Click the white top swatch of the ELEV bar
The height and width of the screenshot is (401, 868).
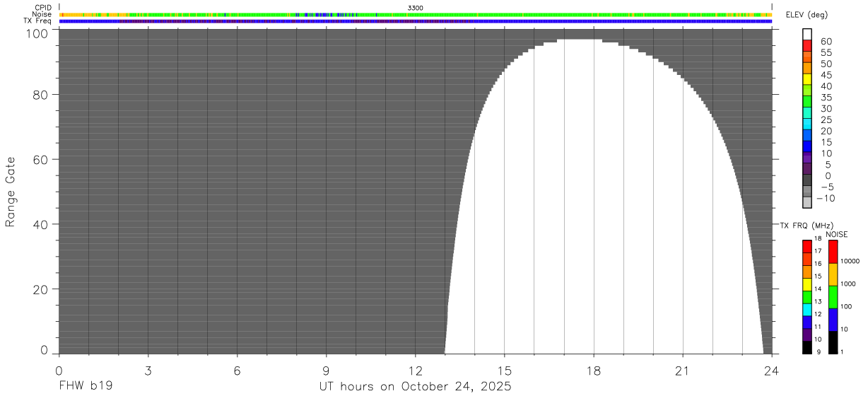point(807,34)
